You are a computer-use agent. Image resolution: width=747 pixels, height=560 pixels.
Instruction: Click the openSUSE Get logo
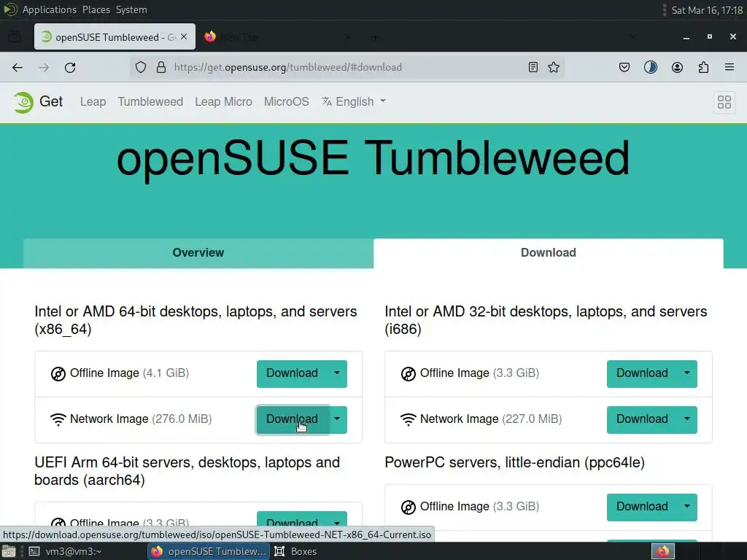pos(38,102)
